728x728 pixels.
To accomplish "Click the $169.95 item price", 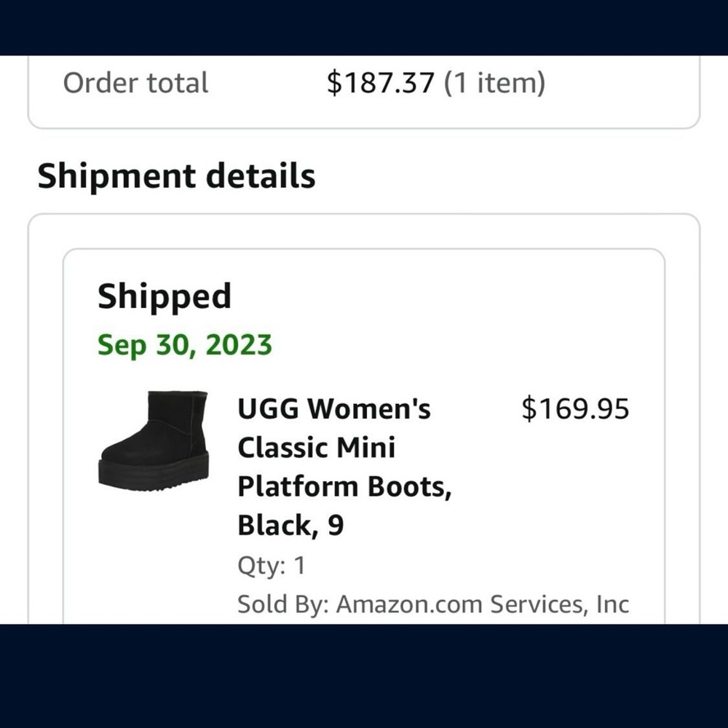I will [574, 409].
